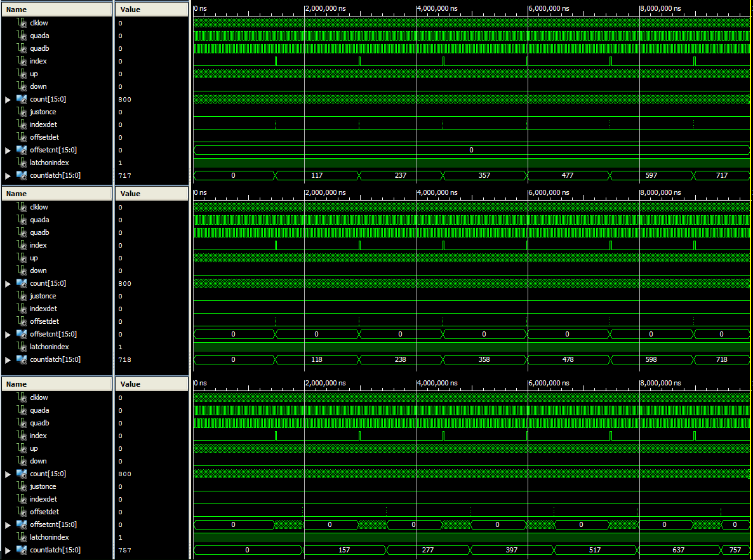Expand offsetcnt[15:0] bus in top panel
753x560 pixels.
[x=8, y=150]
